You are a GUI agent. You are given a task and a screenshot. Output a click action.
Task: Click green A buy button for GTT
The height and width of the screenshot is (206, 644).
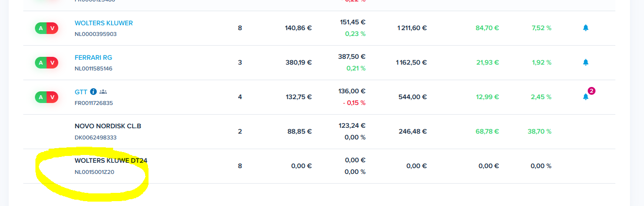tap(41, 97)
